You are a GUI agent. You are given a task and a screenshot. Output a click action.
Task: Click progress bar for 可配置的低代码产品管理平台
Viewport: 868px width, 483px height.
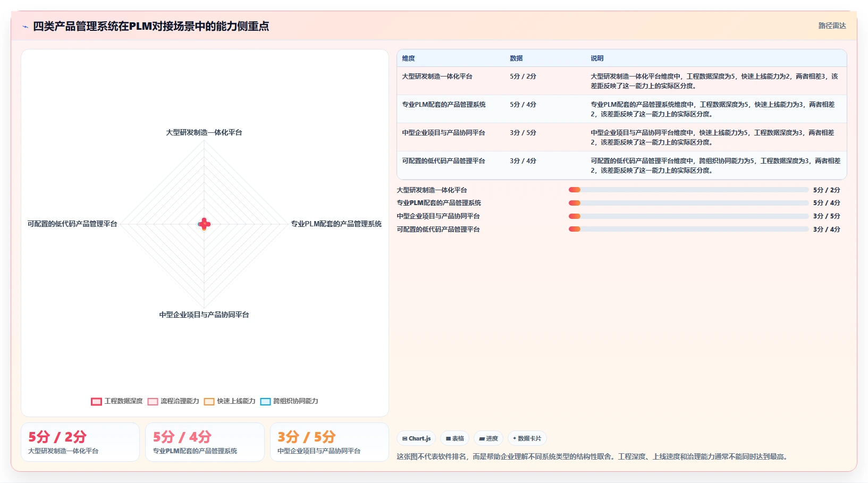pos(689,230)
